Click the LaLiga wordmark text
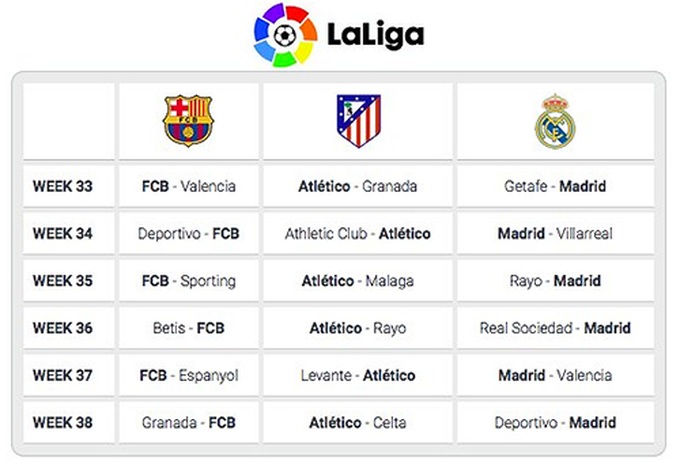Viewport: 680px width, 464px height. pos(376,35)
